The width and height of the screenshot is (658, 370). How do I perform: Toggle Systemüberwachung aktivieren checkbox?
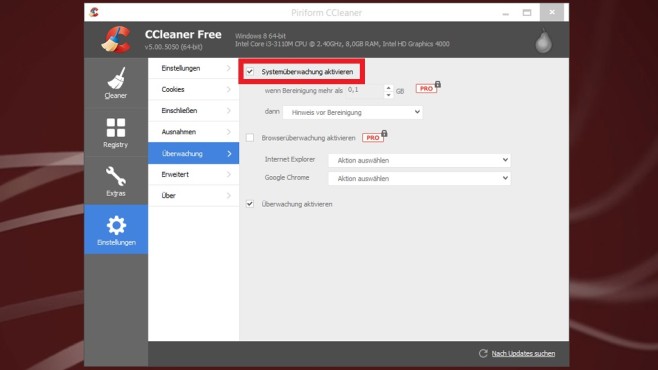click(x=250, y=72)
